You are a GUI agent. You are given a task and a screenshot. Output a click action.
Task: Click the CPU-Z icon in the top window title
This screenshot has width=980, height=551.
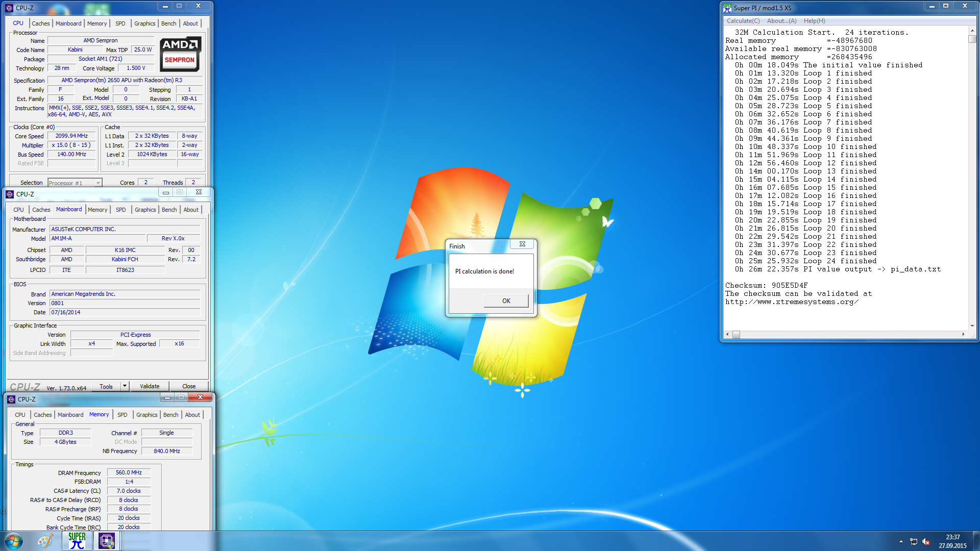pyautogui.click(x=9, y=8)
